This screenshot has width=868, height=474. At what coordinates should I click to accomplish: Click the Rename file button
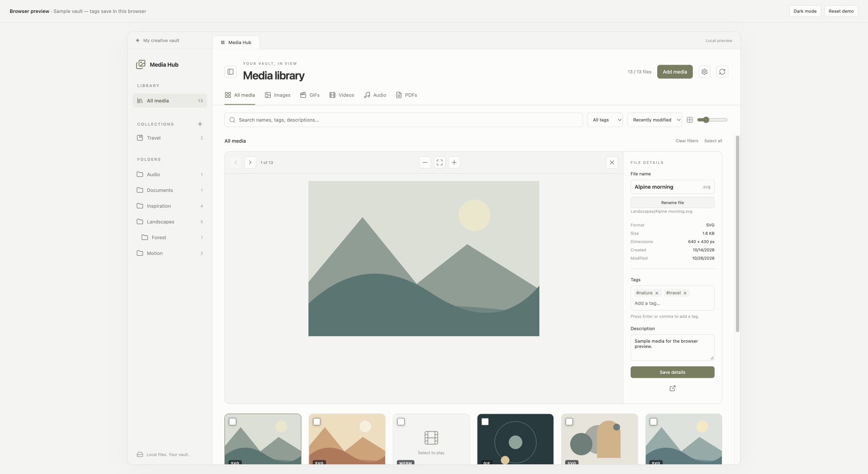pos(673,203)
